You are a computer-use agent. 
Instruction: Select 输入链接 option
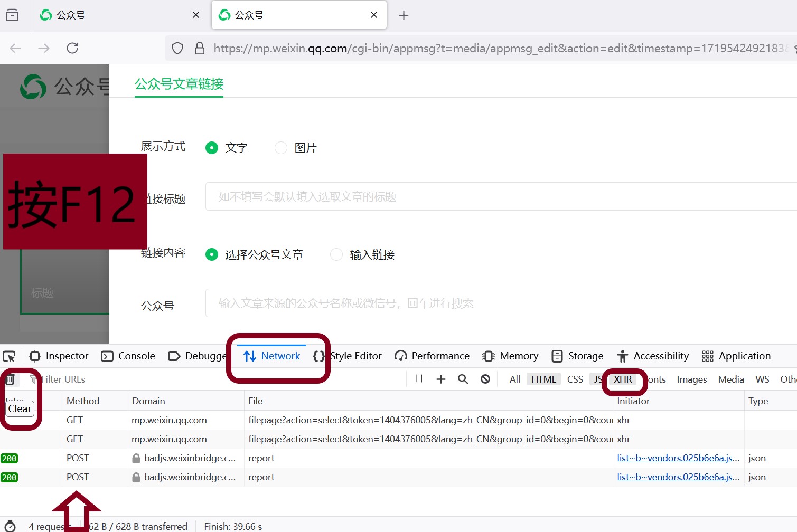pos(336,254)
